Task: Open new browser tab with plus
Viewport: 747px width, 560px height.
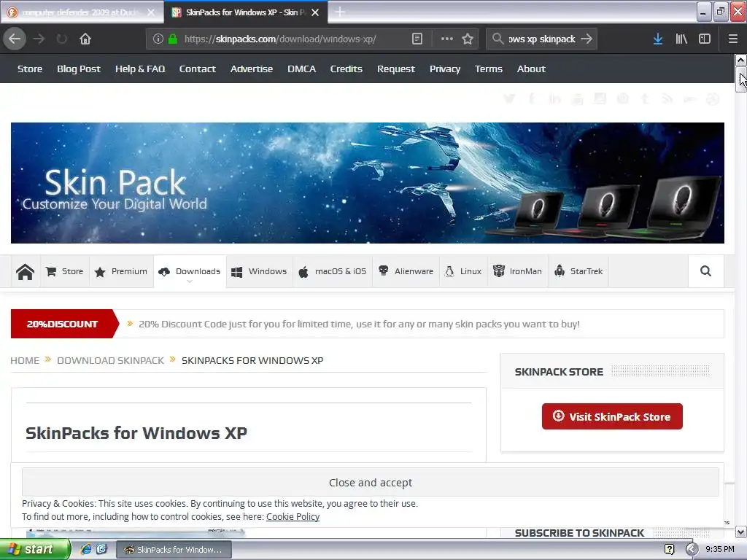Action: click(x=340, y=12)
